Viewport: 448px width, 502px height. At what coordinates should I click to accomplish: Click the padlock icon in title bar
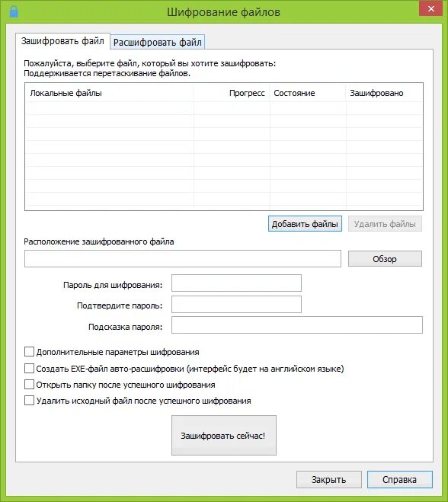[14, 11]
